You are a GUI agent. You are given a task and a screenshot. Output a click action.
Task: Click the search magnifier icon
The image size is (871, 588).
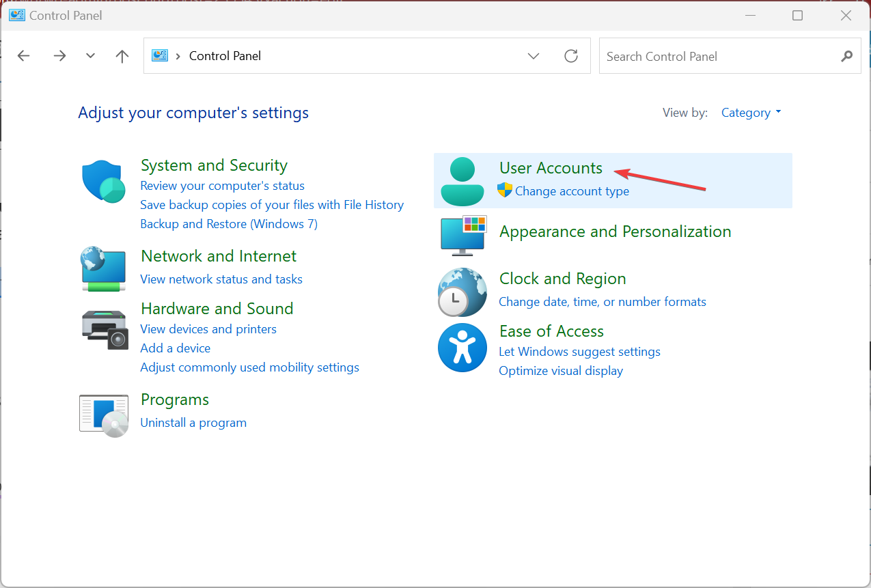click(846, 56)
